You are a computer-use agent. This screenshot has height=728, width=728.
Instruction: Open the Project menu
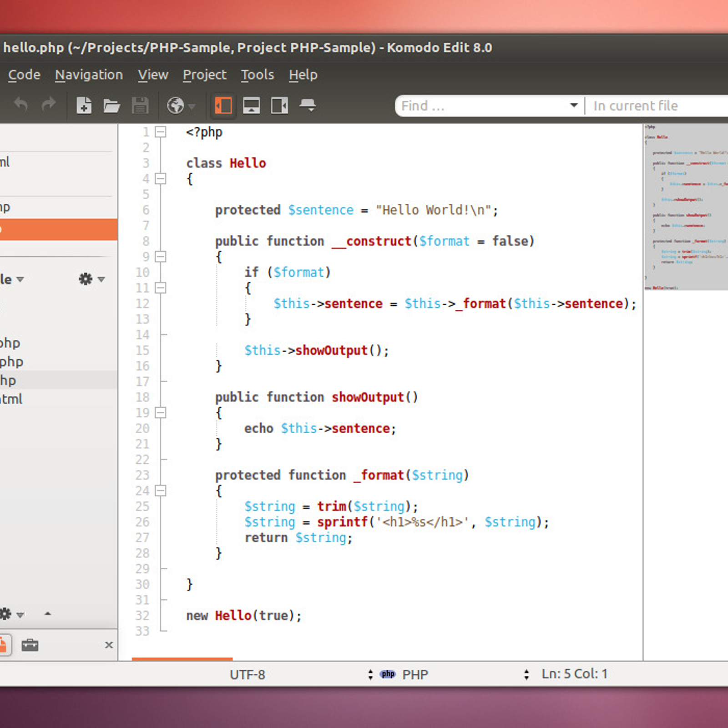204,75
